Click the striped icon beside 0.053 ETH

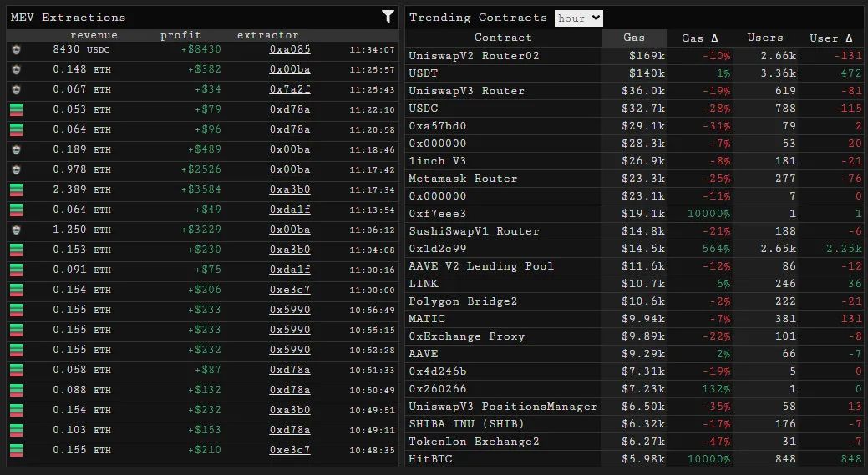click(x=16, y=109)
